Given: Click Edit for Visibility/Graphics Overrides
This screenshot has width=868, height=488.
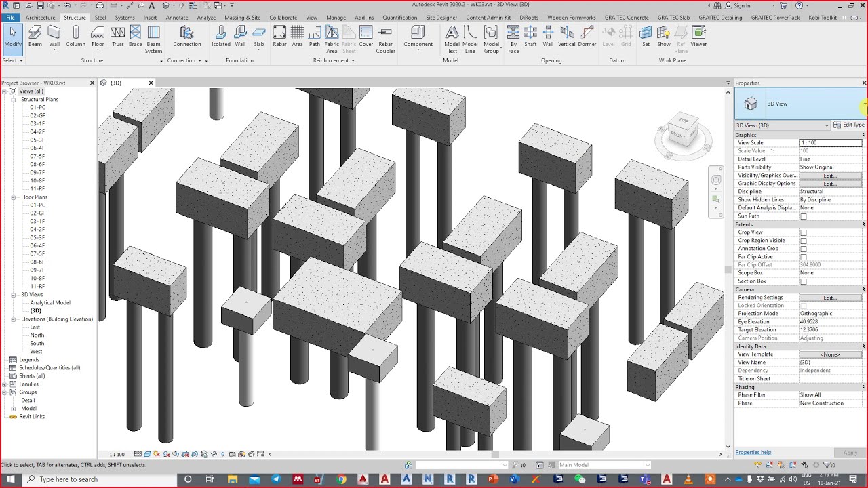Looking at the screenshot, I should tap(830, 176).
